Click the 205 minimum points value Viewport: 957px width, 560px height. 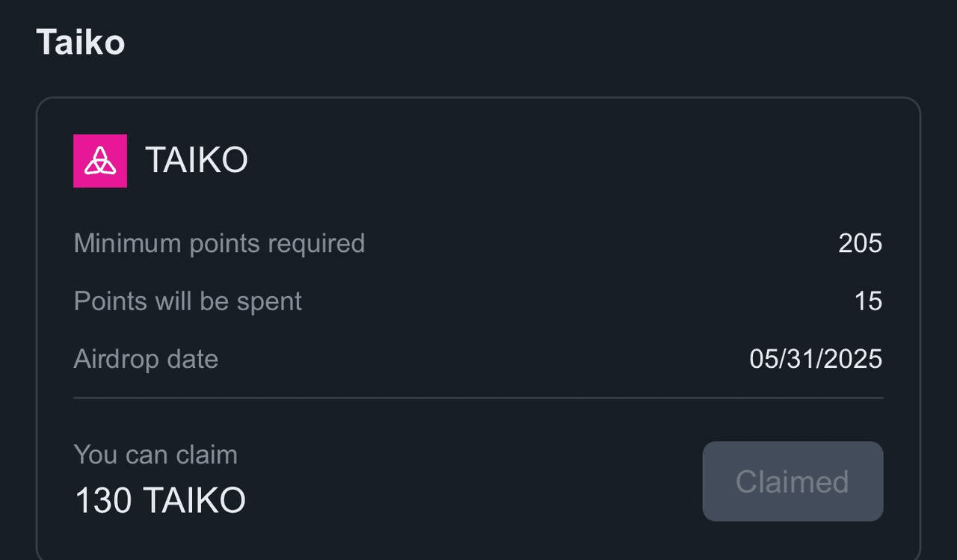861,244
